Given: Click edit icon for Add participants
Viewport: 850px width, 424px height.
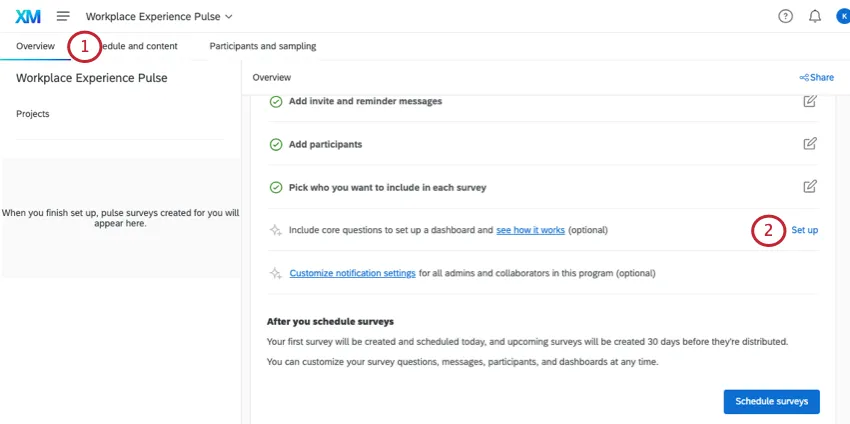Looking at the screenshot, I should [810, 144].
